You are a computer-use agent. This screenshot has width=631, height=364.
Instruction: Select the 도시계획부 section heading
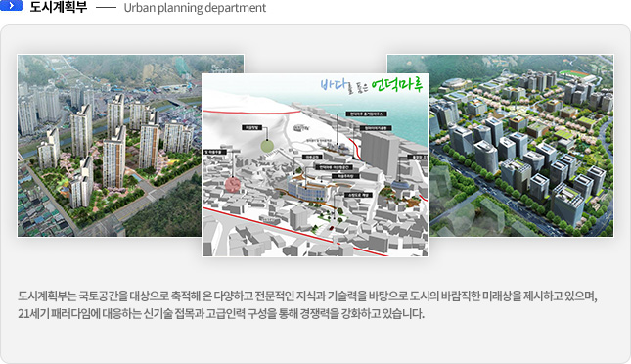(x=58, y=7)
